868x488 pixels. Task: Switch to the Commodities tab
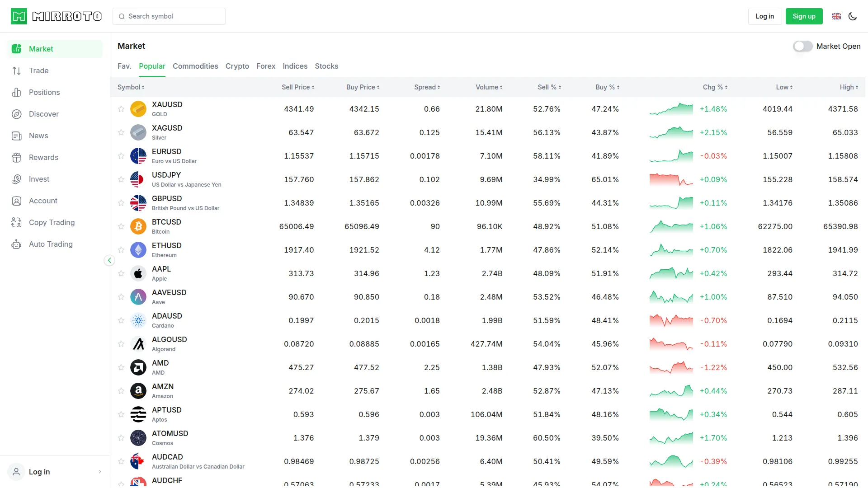tap(195, 66)
